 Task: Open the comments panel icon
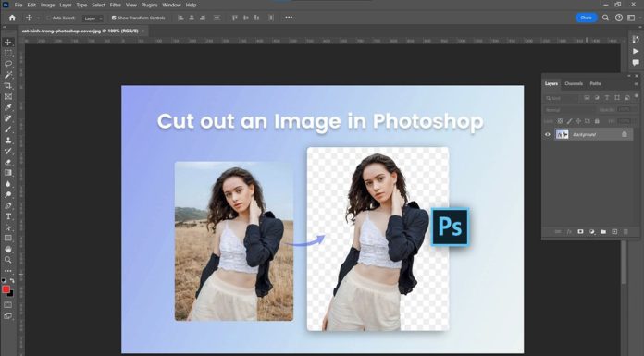636,63
